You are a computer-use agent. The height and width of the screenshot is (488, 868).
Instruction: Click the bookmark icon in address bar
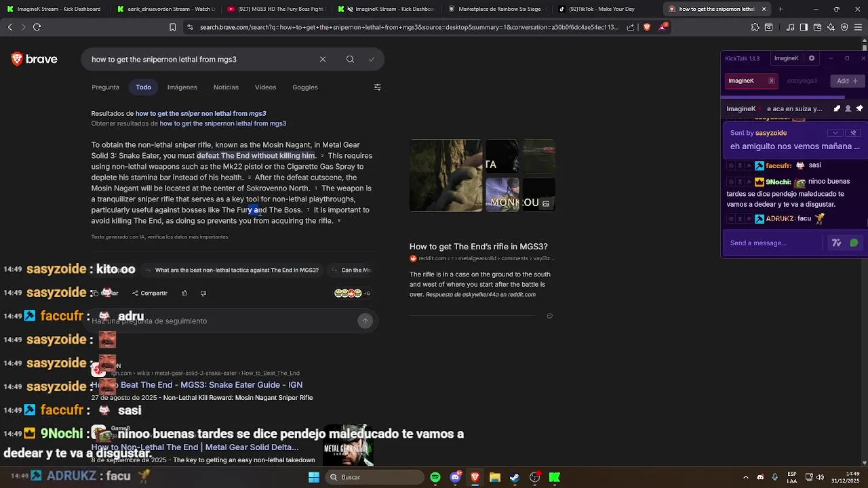click(172, 27)
